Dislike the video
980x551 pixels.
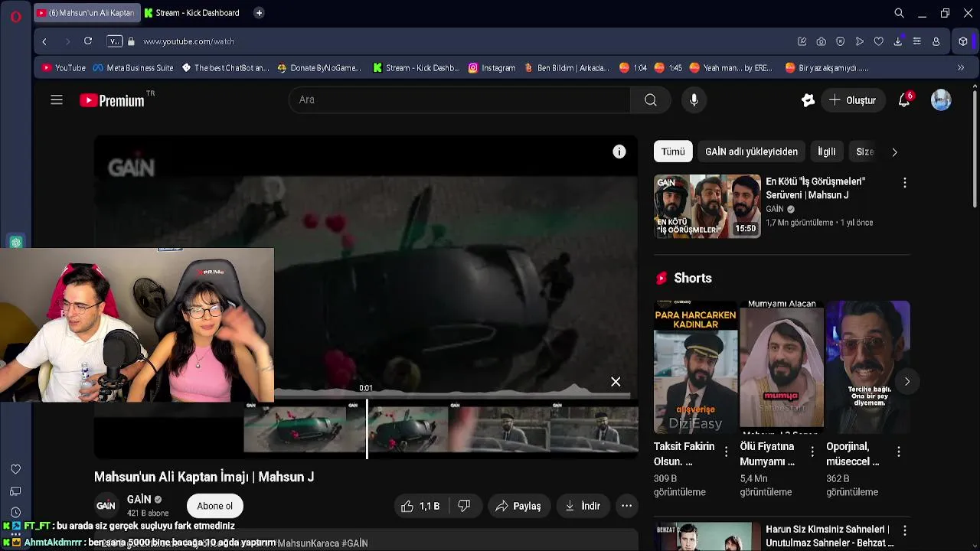pyautogui.click(x=463, y=506)
